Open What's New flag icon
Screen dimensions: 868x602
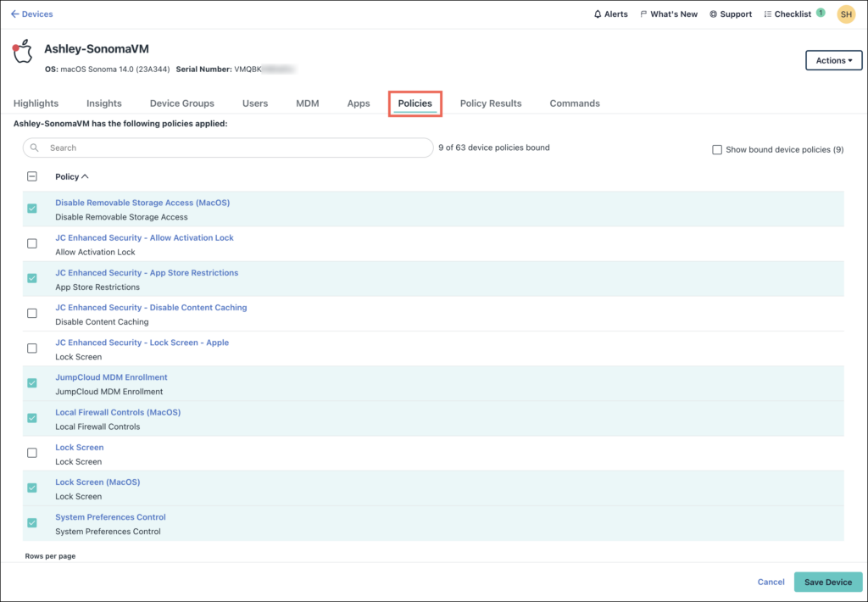tap(643, 14)
